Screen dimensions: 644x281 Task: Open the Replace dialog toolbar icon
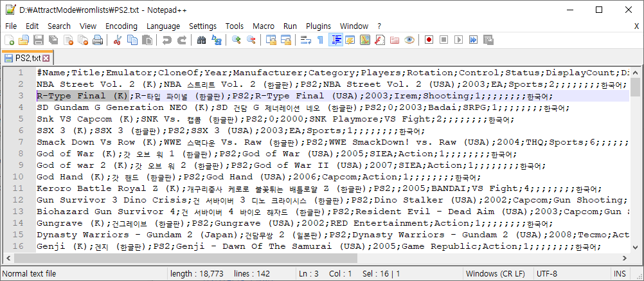(x=216, y=40)
